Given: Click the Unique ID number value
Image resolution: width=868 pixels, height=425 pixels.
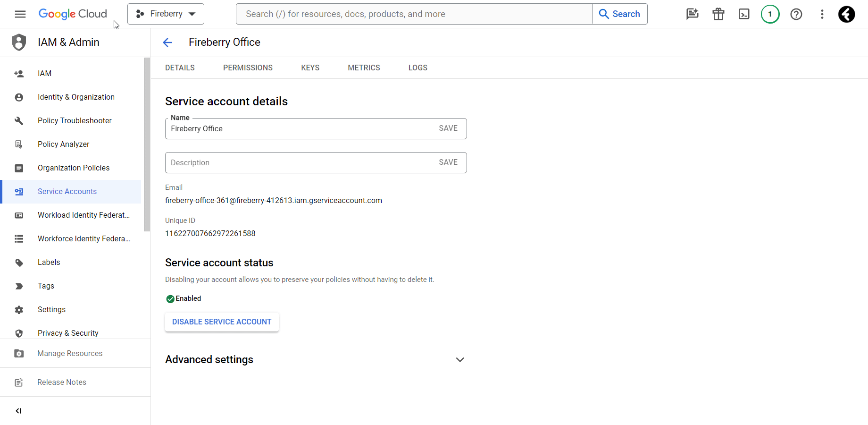Looking at the screenshot, I should tap(210, 234).
